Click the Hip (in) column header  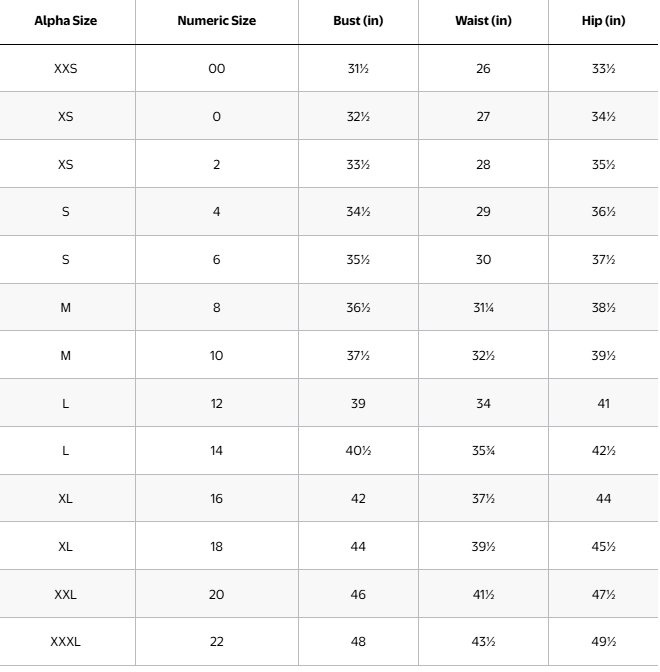pos(603,21)
